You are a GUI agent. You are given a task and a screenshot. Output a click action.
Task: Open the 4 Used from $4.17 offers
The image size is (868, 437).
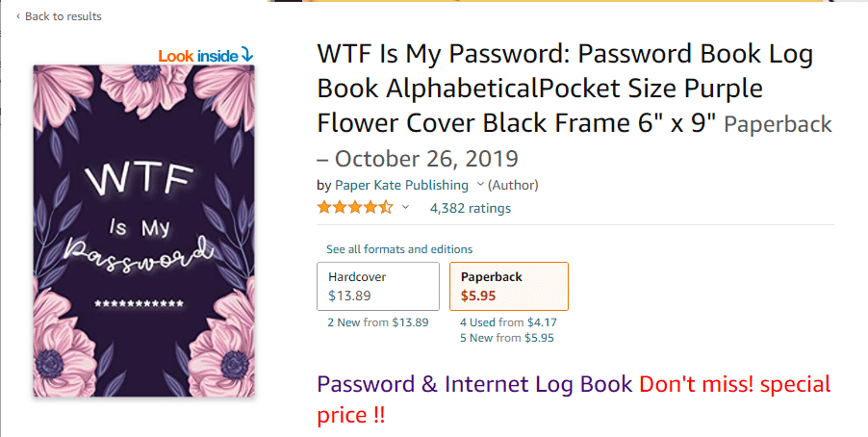click(508, 322)
